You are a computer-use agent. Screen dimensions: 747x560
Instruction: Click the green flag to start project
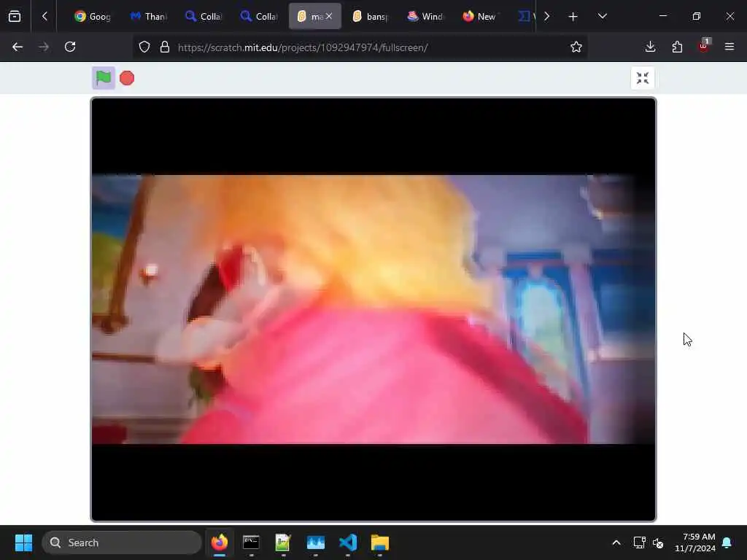point(104,77)
